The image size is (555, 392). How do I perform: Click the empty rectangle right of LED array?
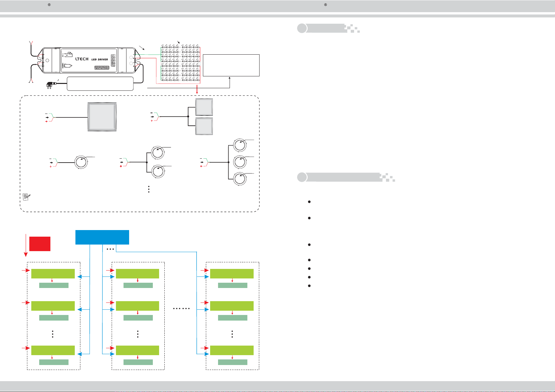point(231,65)
